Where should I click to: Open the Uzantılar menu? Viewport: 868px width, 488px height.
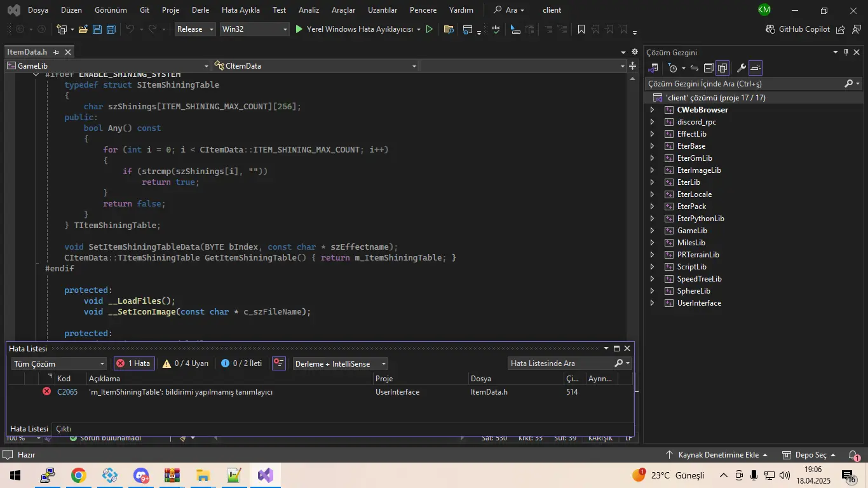coord(383,10)
